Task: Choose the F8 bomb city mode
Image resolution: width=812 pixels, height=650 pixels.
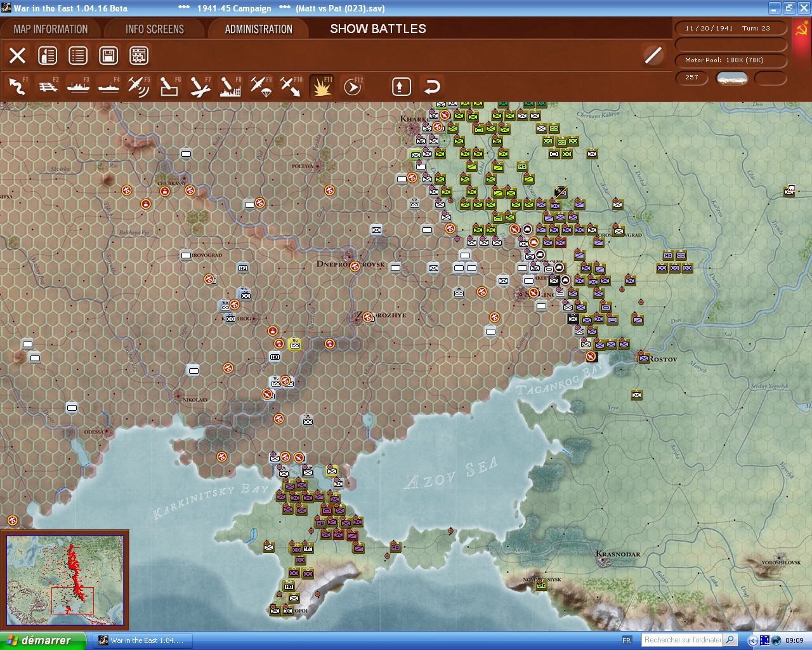Action: (x=230, y=86)
